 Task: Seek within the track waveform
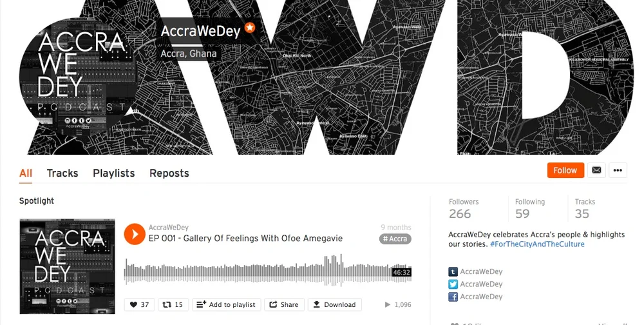(268, 270)
